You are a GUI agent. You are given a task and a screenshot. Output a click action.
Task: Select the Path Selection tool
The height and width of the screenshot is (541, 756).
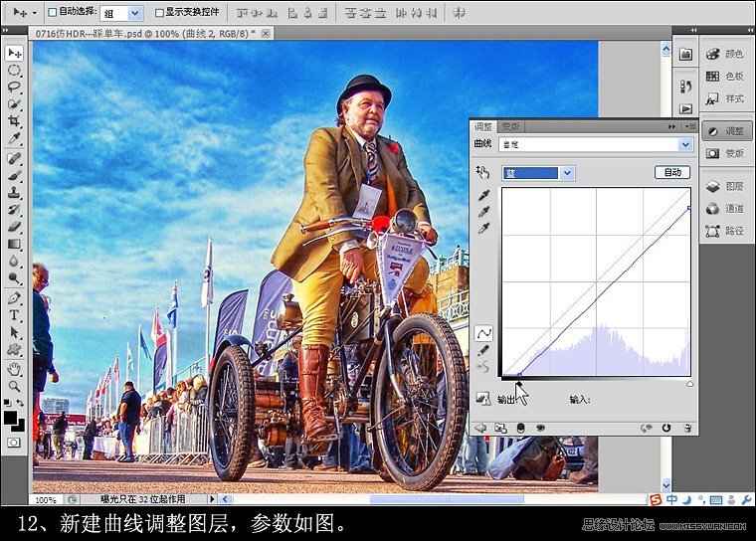tap(15, 332)
